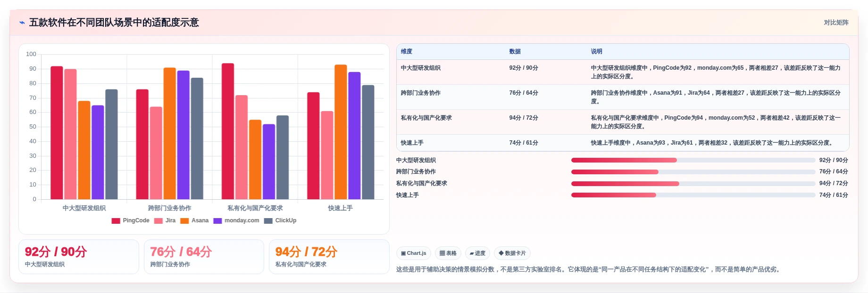Image resolution: width=868 pixels, height=293 pixels.
Task: Open the 76分 / 64分 stat card
Action: pyautogui.click(x=204, y=257)
